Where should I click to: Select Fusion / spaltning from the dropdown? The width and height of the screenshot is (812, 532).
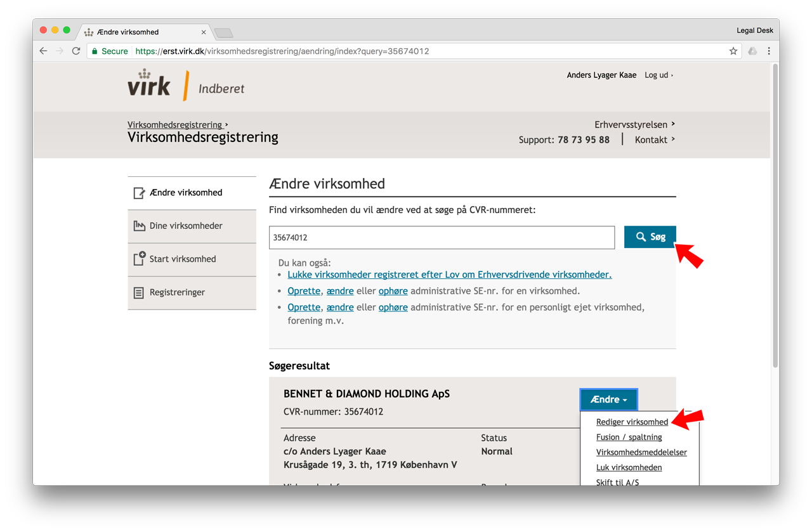pyautogui.click(x=629, y=437)
